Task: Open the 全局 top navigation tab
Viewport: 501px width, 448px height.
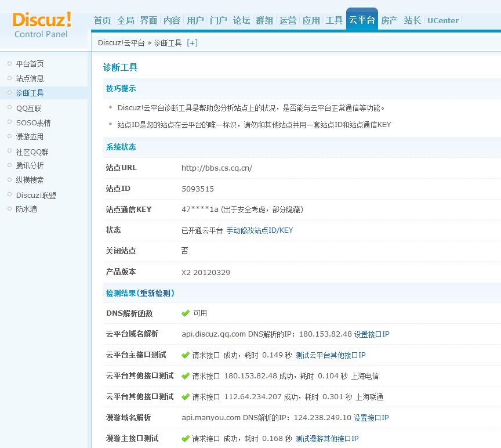Action: [x=126, y=20]
